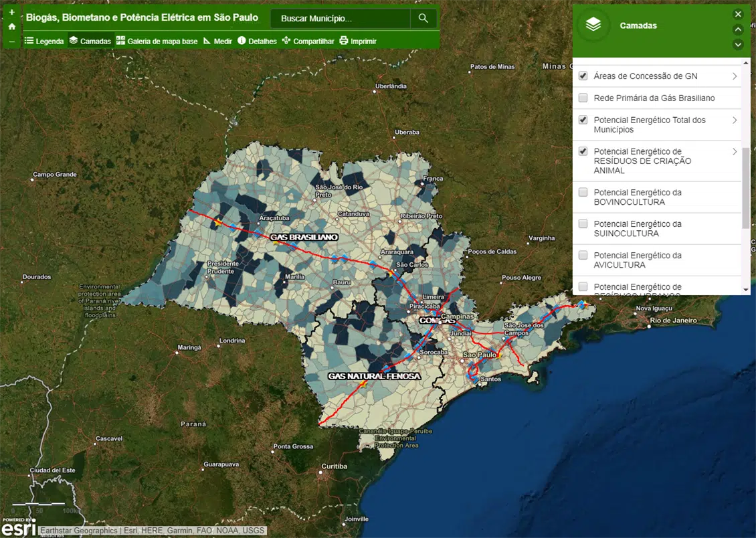The height and width of the screenshot is (538, 756).
Task: Click the search magnifier icon
Action: (423, 18)
